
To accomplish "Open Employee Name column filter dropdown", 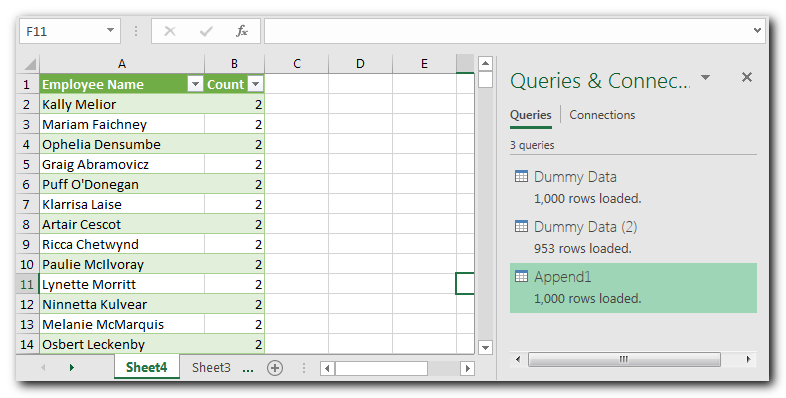I will [195, 84].
